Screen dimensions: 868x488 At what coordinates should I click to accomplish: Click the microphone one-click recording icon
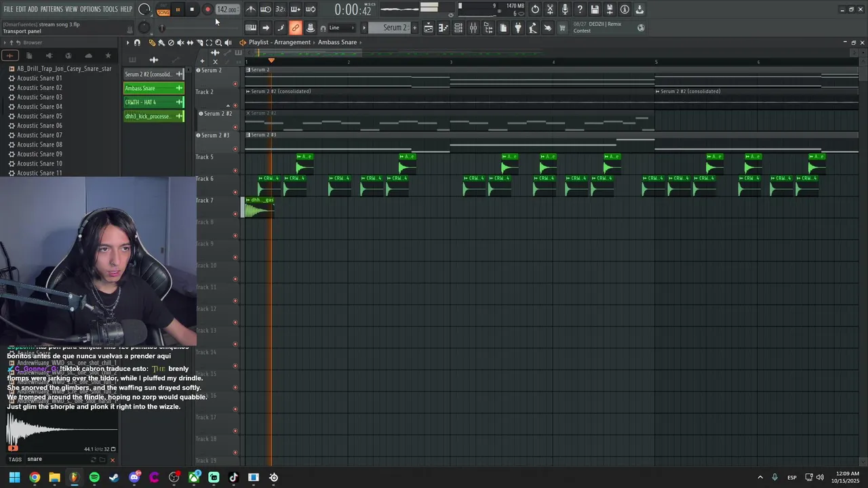pyautogui.click(x=565, y=9)
